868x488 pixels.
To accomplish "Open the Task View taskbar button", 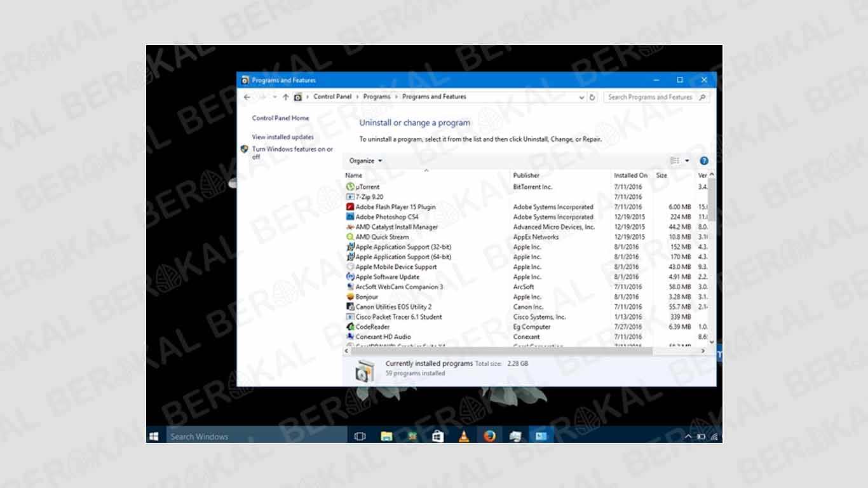I will (360, 437).
